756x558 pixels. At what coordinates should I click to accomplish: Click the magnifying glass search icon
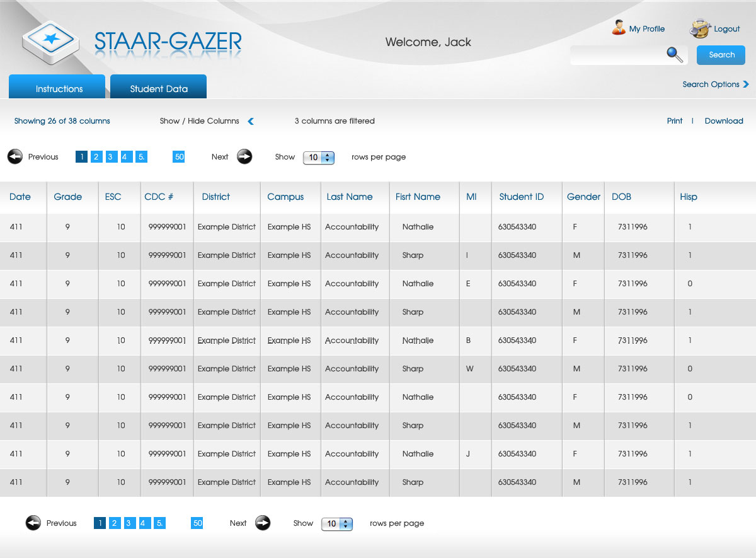click(x=675, y=55)
